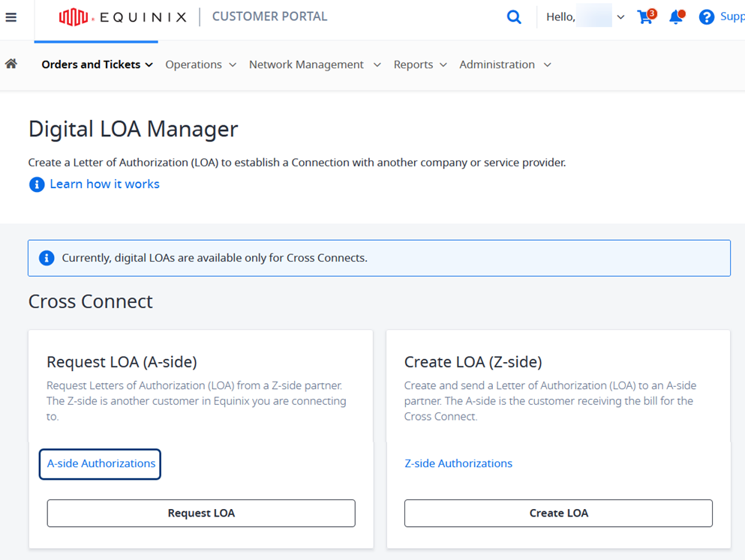Click the Support question mark icon

(707, 17)
